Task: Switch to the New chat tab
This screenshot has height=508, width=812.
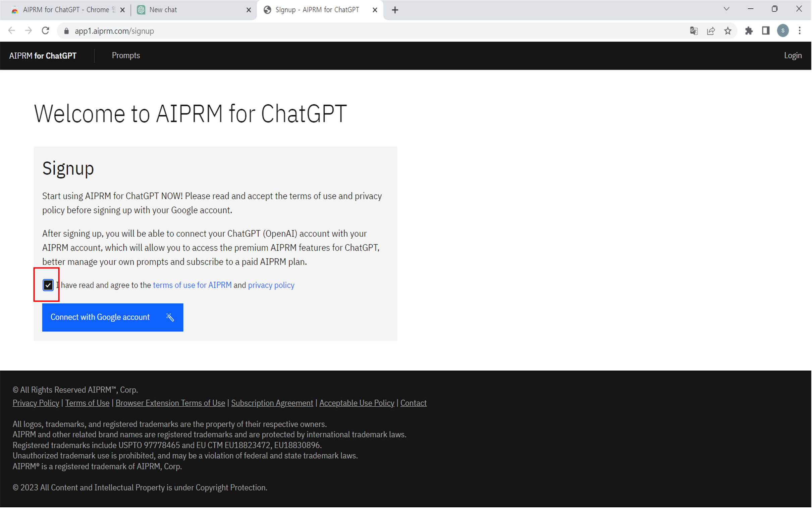Action: click(194, 10)
